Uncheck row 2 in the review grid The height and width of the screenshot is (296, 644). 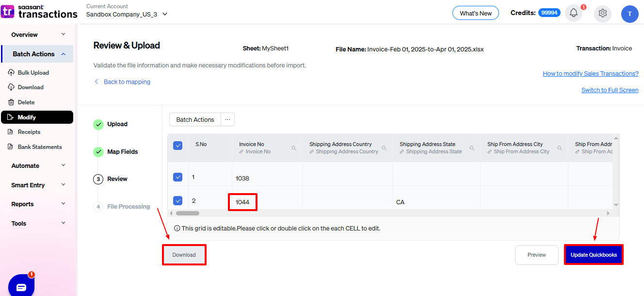(x=178, y=200)
